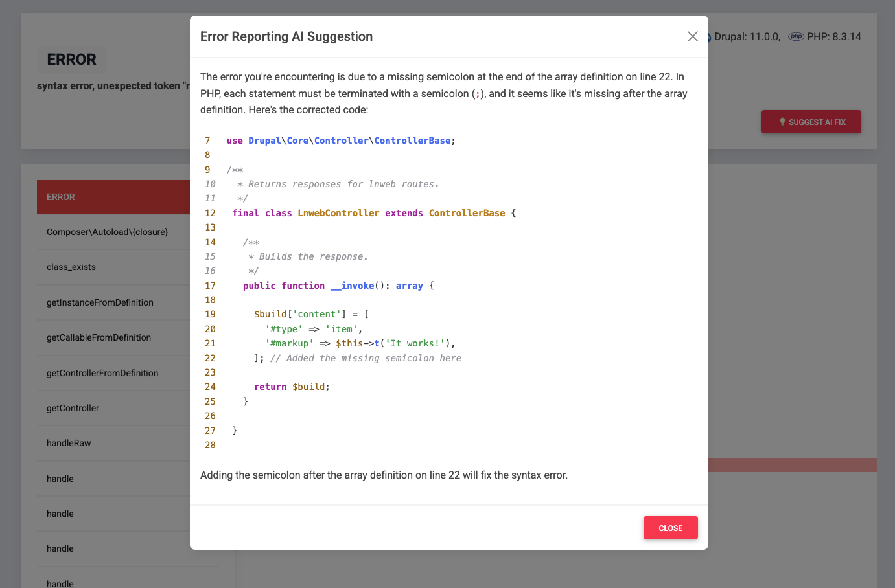Image resolution: width=895 pixels, height=588 pixels.
Task: Click the Error Reporting AI Suggestion title
Action: tap(286, 36)
